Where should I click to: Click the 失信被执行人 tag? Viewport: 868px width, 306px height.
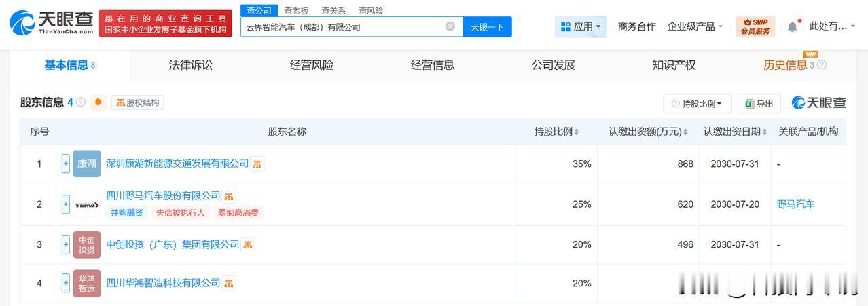point(180,212)
